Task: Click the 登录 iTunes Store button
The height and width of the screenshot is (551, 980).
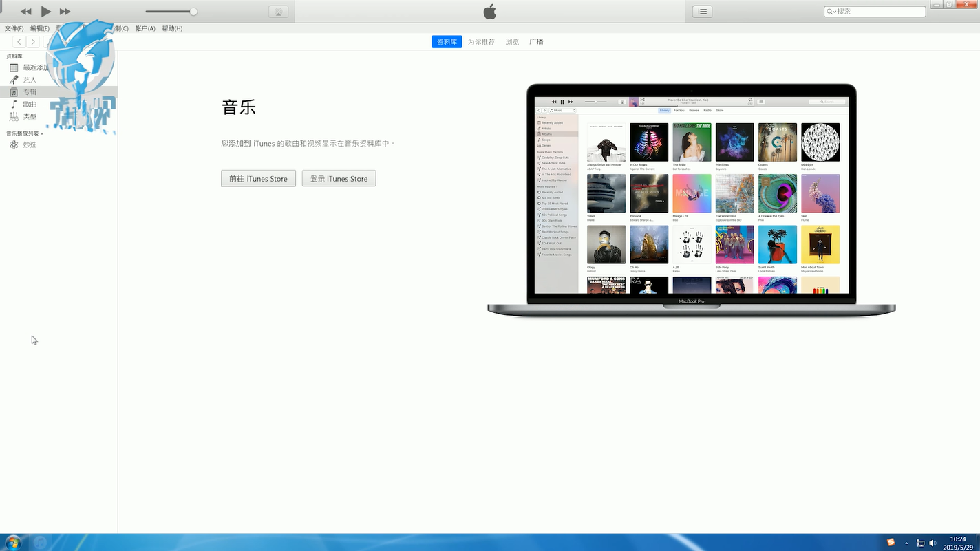Action: click(x=339, y=178)
